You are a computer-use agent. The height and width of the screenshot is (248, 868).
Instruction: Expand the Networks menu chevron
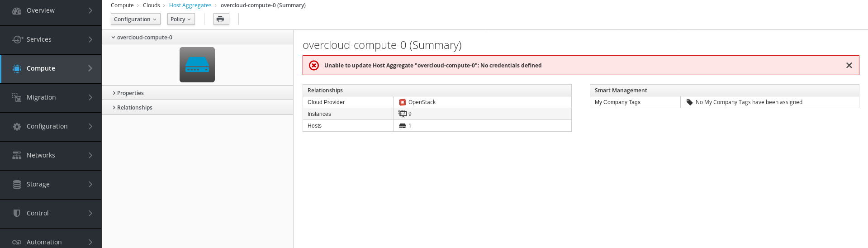pyautogui.click(x=90, y=155)
